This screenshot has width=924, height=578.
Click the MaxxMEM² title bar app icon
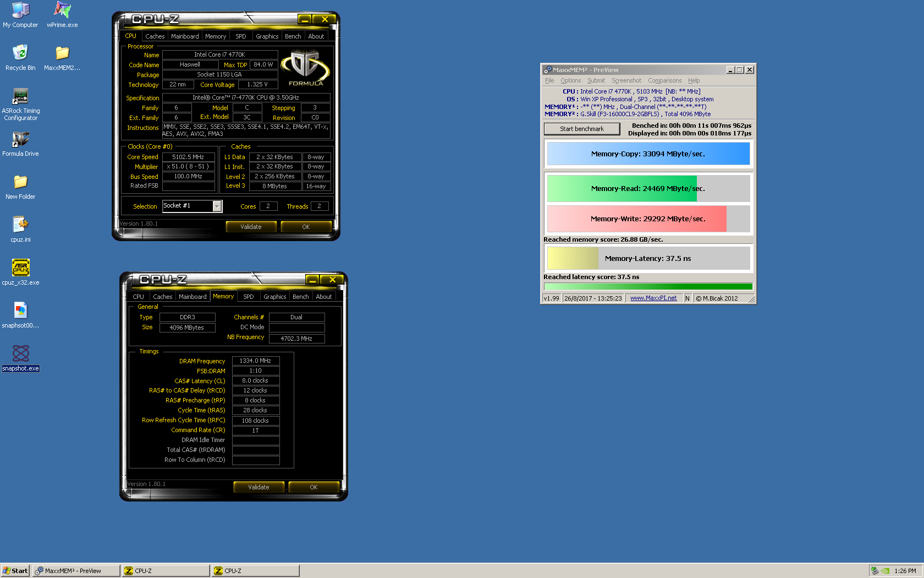(547, 70)
